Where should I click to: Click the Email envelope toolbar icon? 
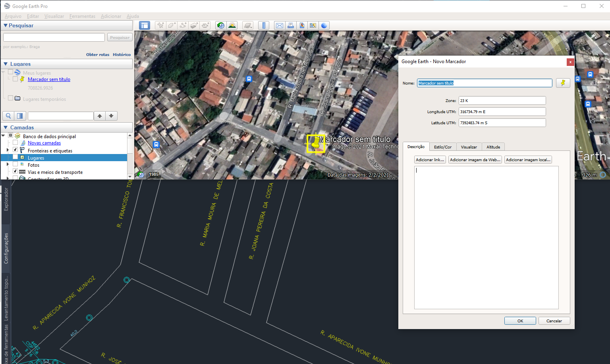point(280,25)
